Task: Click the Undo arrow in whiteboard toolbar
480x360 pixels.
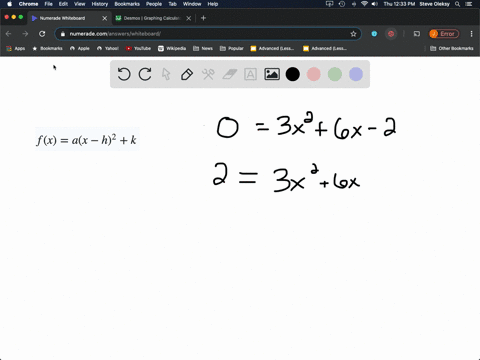Action: [x=124, y=74]
